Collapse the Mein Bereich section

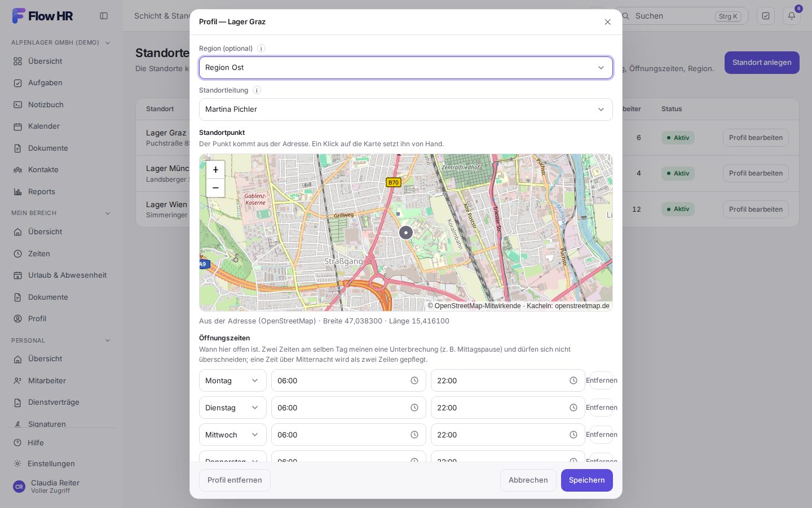click(x=61, y=213)
